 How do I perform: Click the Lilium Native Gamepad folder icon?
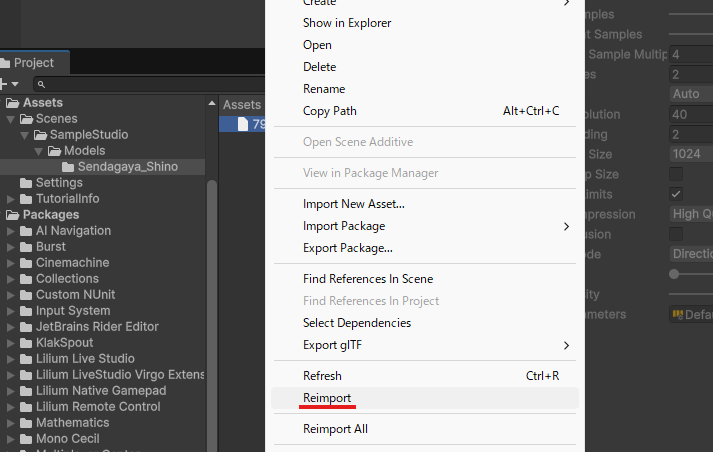coord(26,391)
